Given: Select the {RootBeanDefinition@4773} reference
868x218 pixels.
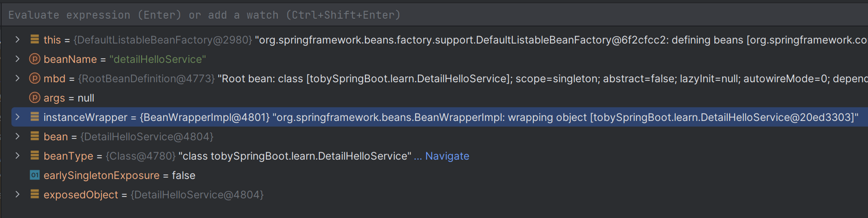Looking at the screenshot, I should click(x=146, y=79).
